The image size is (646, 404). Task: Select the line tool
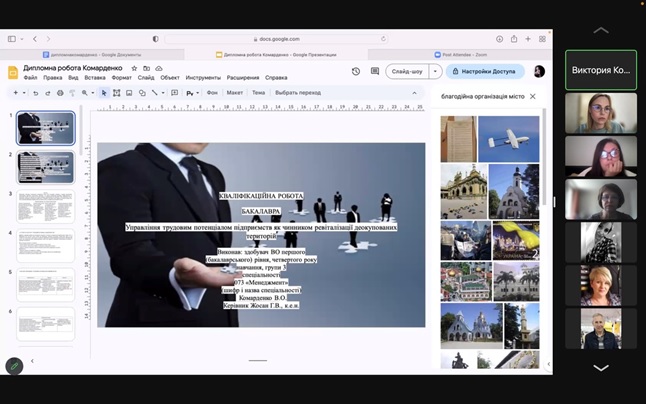pyautogui.click(x=154, y=93)
